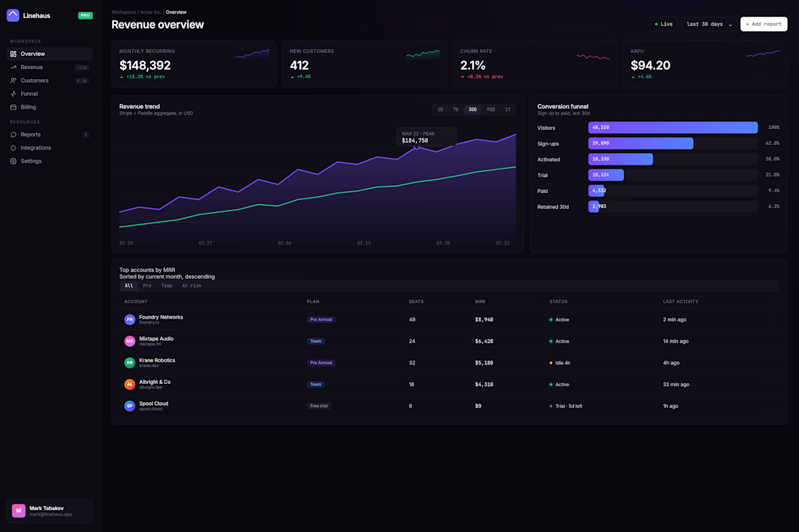This screenshot has width=799, height=532.
Task: Open the Billing sidebar menu item
Action: coord(50,107)
